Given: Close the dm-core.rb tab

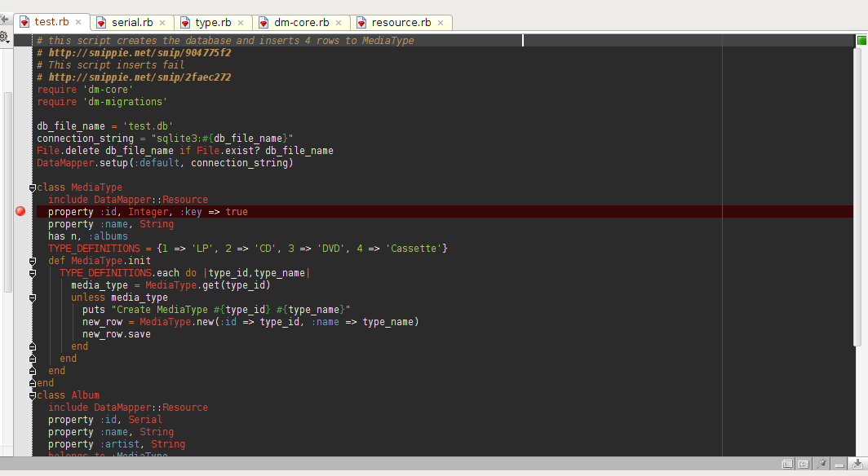Looking at the screenshot, I should 339,23.
